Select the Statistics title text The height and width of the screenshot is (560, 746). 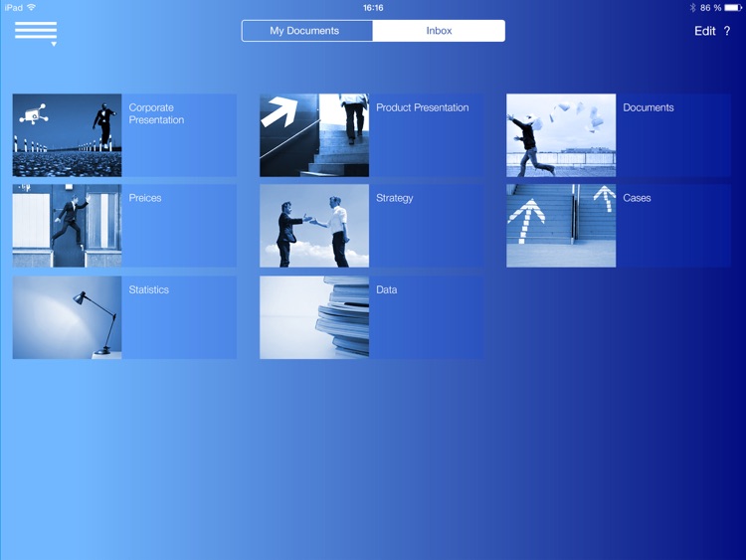pyautogui.click(x=148, y=289)
